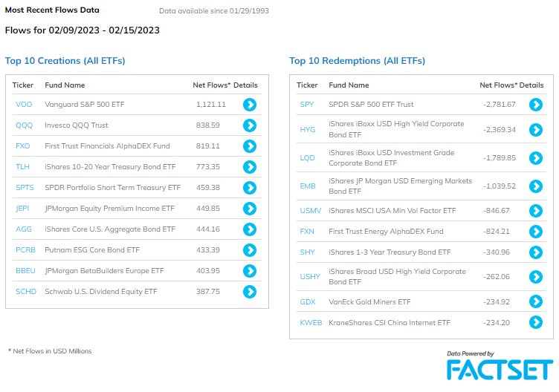Click the FXO ticker link
This screenshot has height=392, width=559.
point(23,146)
